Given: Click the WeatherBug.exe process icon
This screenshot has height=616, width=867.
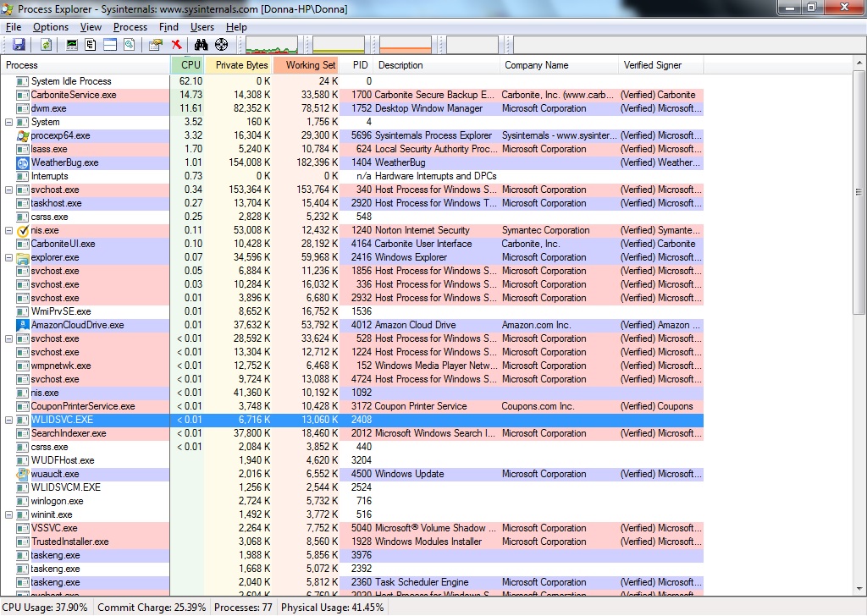Looking at the screenshot, I should [x=23, y=163].
